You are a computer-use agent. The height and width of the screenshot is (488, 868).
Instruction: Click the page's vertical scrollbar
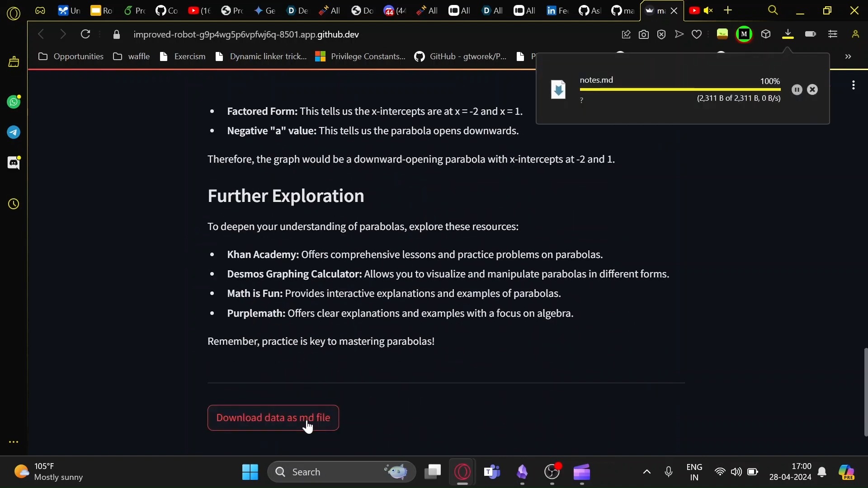pos(865,391)
